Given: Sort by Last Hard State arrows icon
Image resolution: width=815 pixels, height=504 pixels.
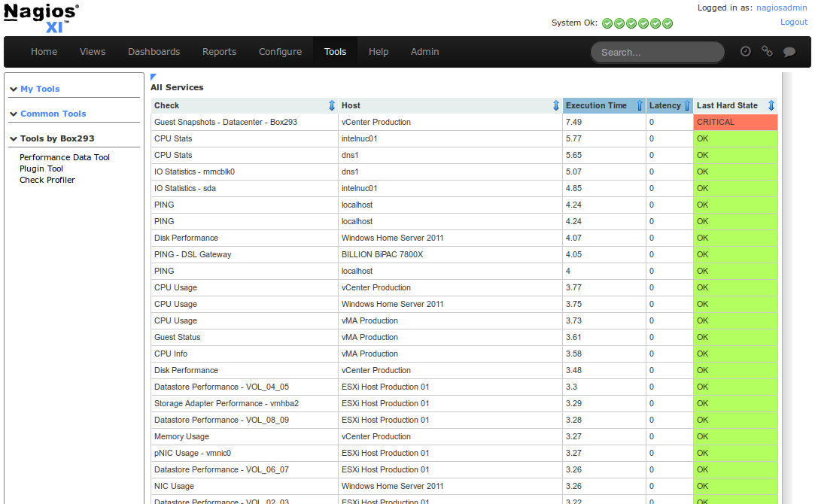Looking at the screenshot, I should coord(771,105).
